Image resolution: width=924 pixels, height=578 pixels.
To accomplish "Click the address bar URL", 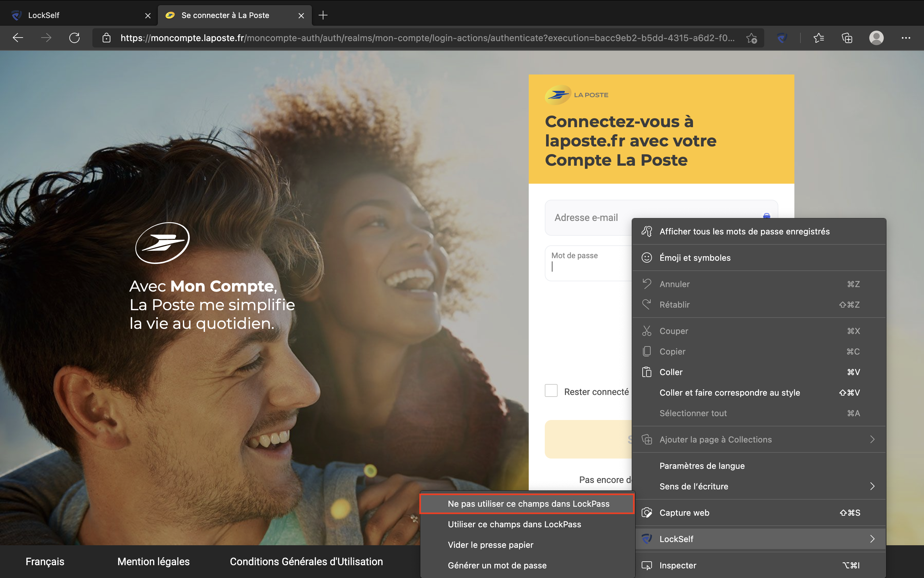I will click(427, 38).
